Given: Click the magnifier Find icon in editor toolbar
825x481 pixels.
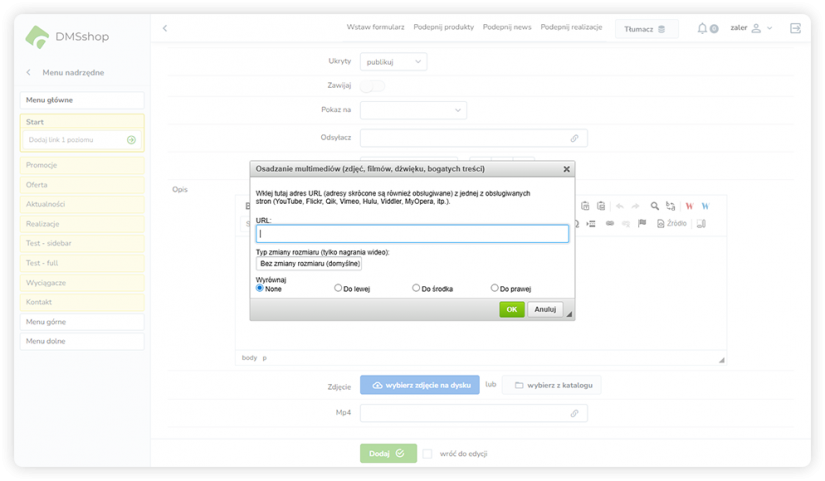Looking at the screenshot, I should point(655,206).
